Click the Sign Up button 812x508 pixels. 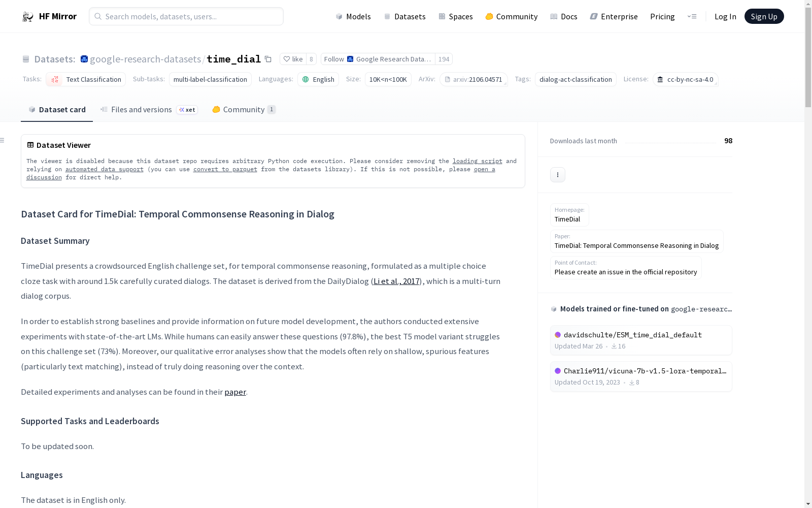(764, 16)
